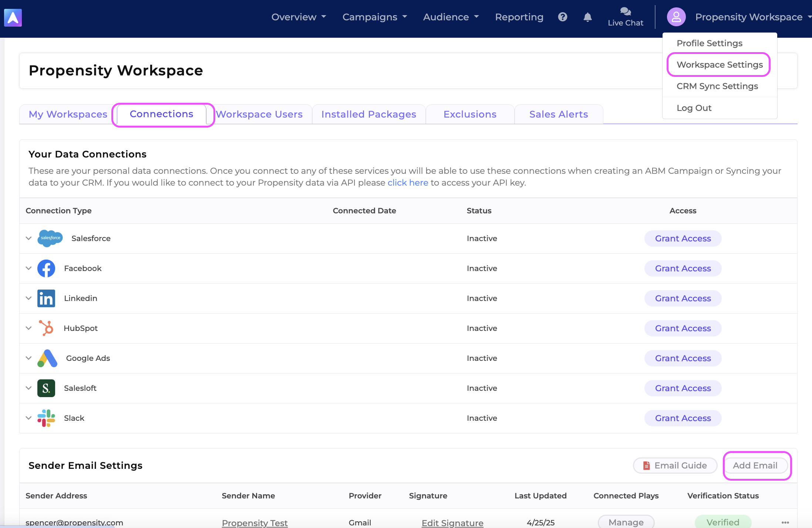Select CRM Sync Settings from menu

click(717, 86)
